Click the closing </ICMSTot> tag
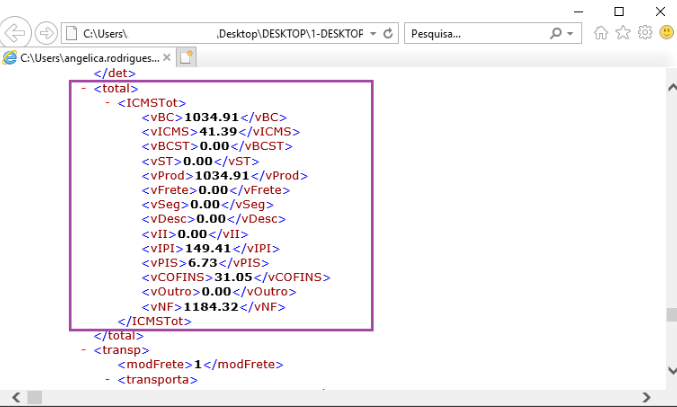The image size is (677, 407). pyautogui.click(x=155, y=322)
